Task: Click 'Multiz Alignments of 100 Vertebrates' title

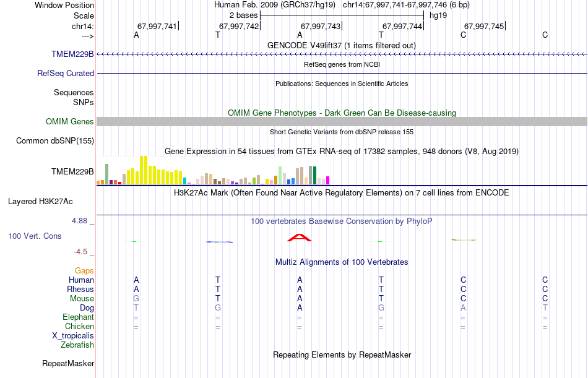Action: [x=342, y=262]
